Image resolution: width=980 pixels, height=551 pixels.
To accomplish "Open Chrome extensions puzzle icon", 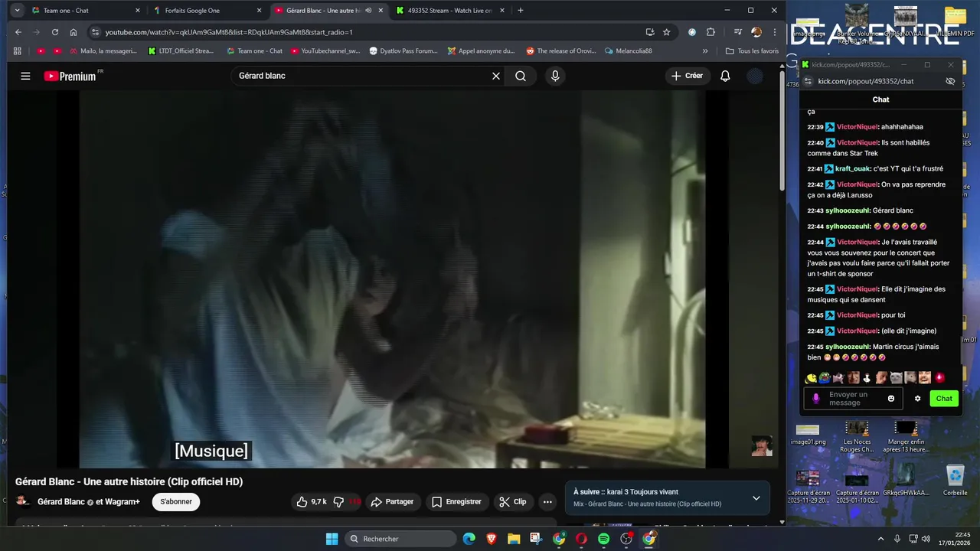I will click(710, 32).
